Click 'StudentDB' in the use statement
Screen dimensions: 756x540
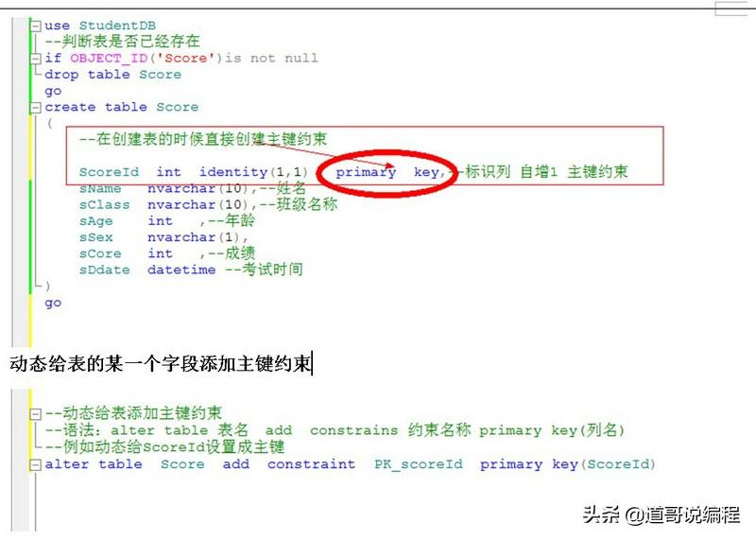click(x=117, y=26)
